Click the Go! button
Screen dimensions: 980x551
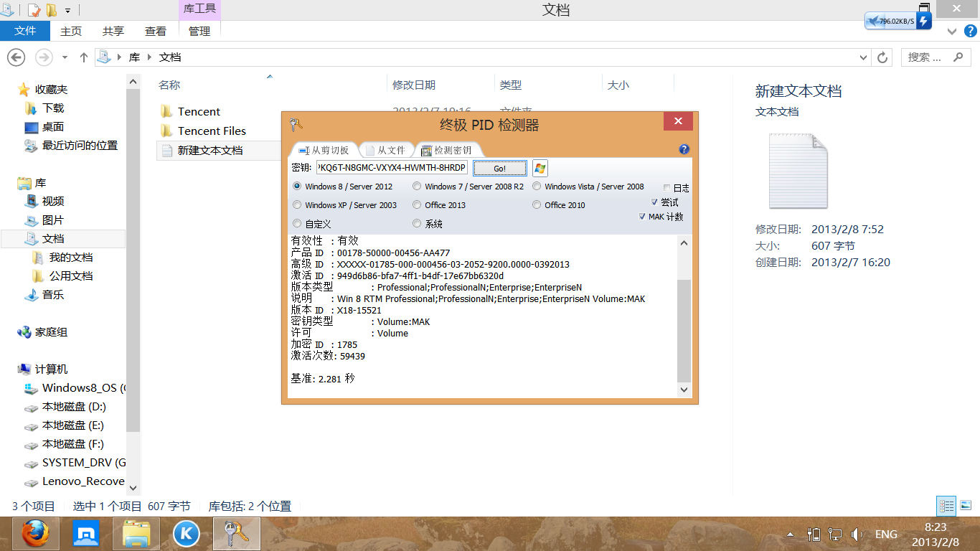(500, 168)
